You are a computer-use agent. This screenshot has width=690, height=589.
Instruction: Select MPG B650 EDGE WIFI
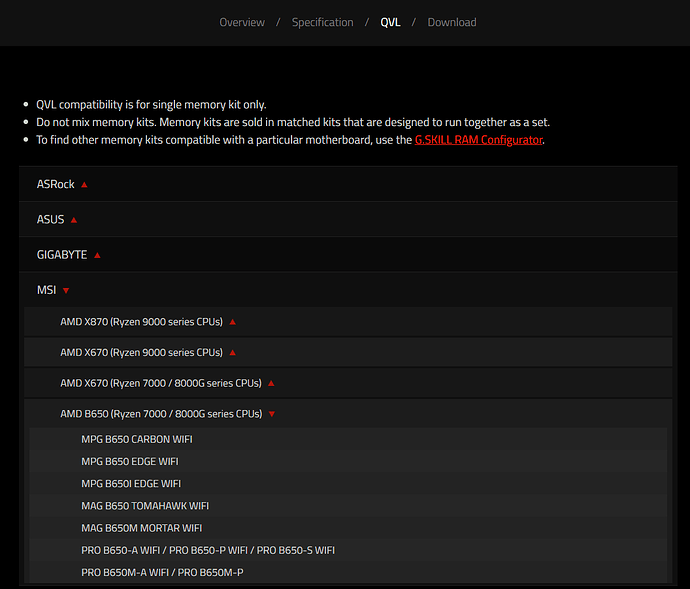[x=348, y=461]
